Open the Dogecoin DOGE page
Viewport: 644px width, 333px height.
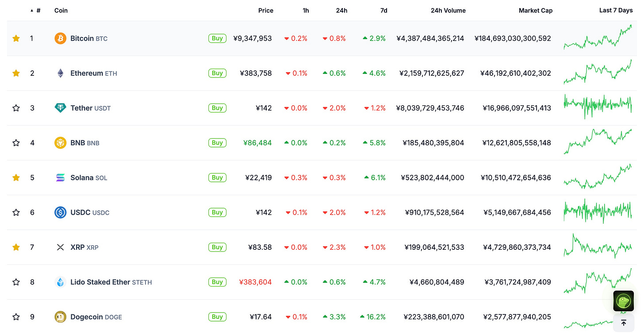[x=96, y=317]
